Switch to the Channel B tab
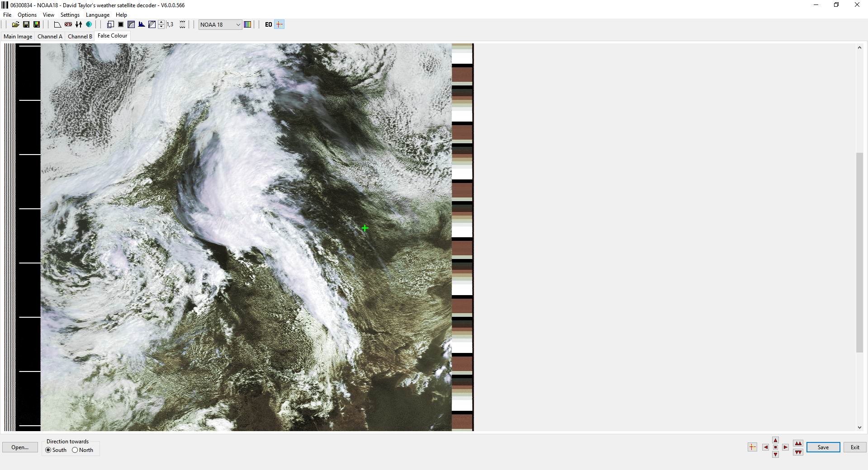This screenshot has width=868, height=470. (x=80, y=37)
